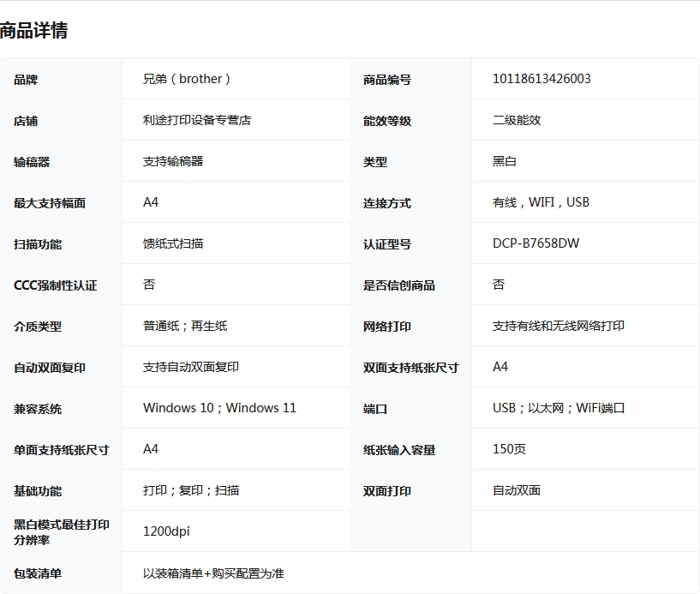This screenshot has height=594, width=700.
Task: Click the 以装箱清单+购买配置为准 value
Action: click(x=213, y=573)
